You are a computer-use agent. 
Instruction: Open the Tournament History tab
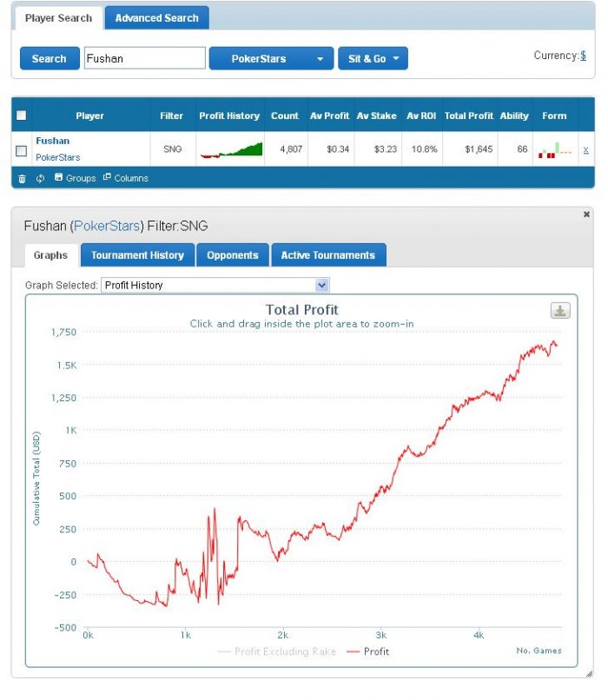137,255
